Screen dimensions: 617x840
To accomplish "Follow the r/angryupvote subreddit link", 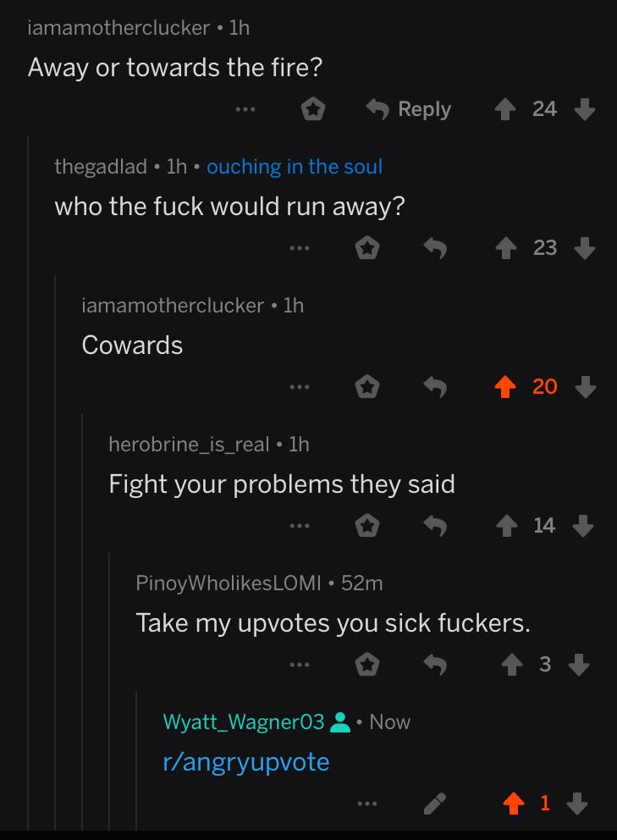I will coord(245,762).
